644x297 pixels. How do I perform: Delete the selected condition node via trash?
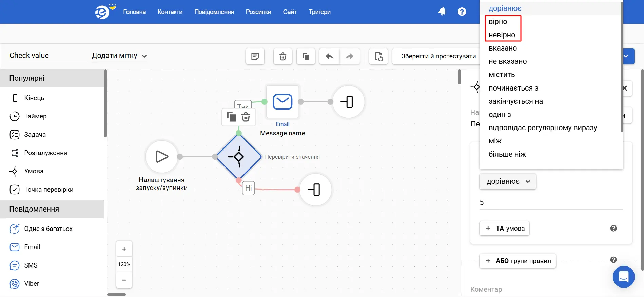(246, 117)
